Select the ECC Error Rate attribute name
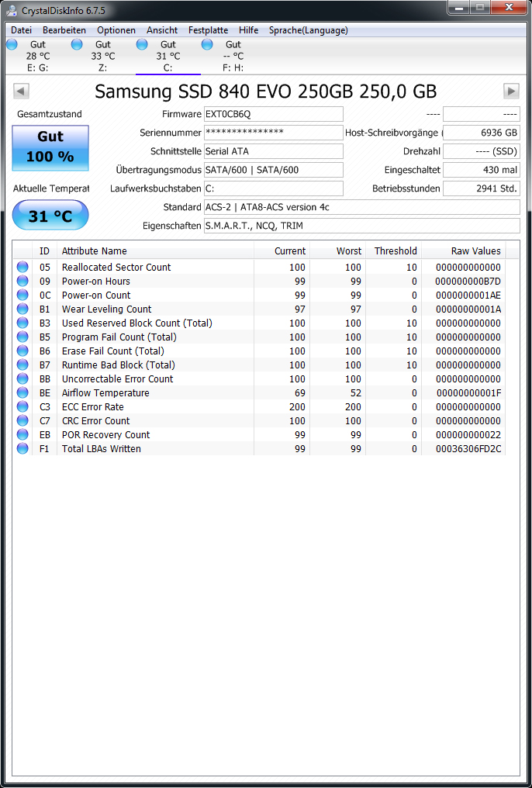 (92, 407)
